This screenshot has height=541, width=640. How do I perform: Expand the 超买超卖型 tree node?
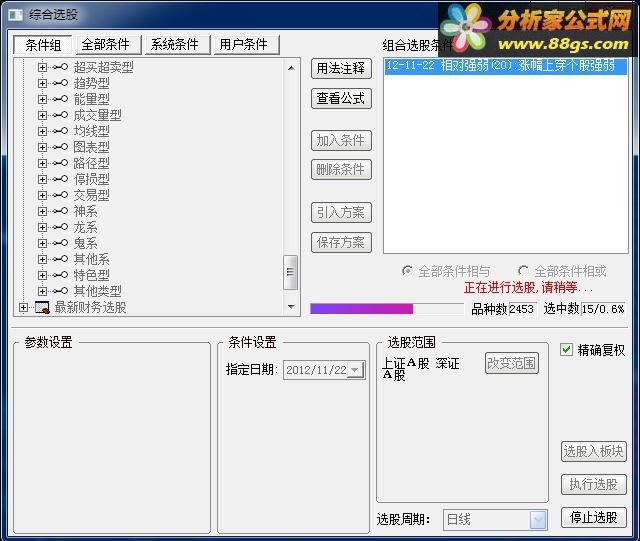tap(42, 67)
